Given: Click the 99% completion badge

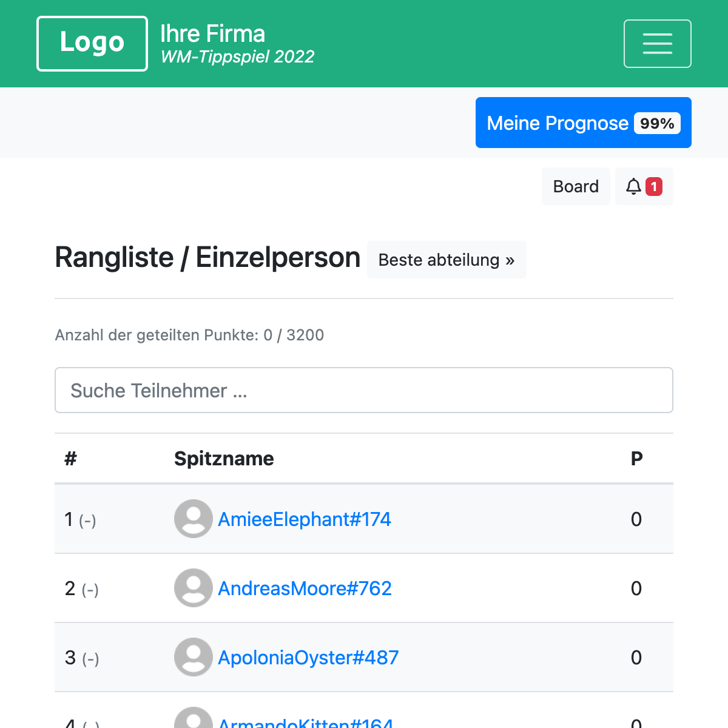Looking at the screenshot, I should 658,123.
